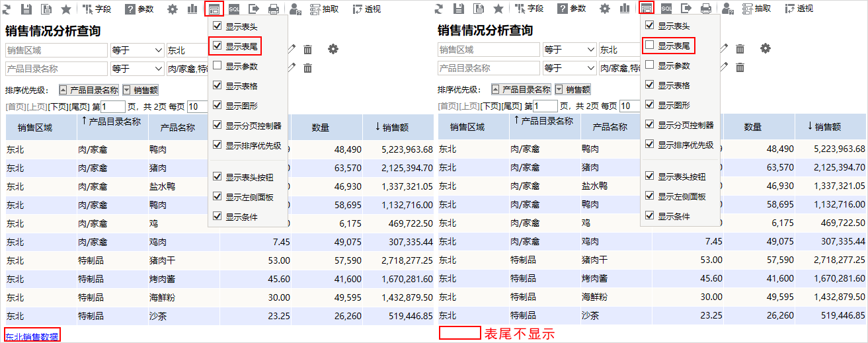Check 显示参数 in the left panel menu
The height and width of the screenshot is (343, 868).
[x=217, y=65]
